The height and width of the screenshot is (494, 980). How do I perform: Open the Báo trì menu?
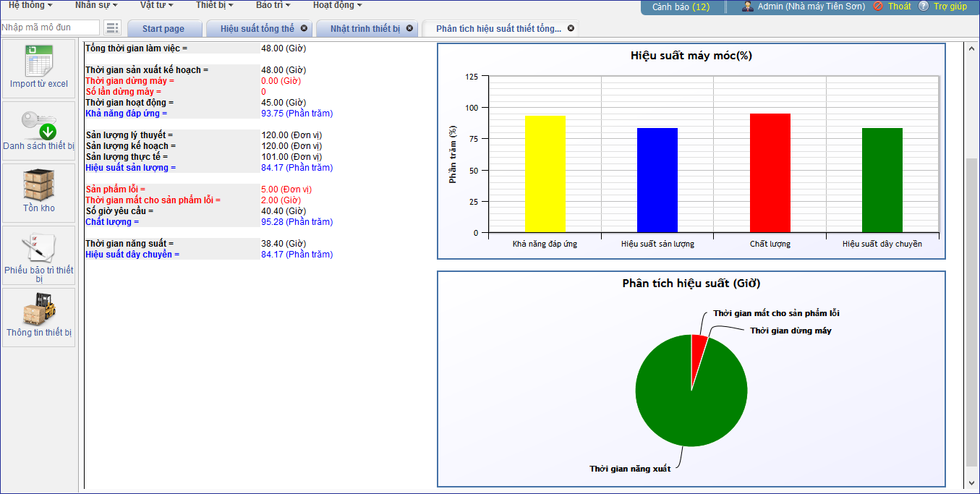tap(273, 5)
